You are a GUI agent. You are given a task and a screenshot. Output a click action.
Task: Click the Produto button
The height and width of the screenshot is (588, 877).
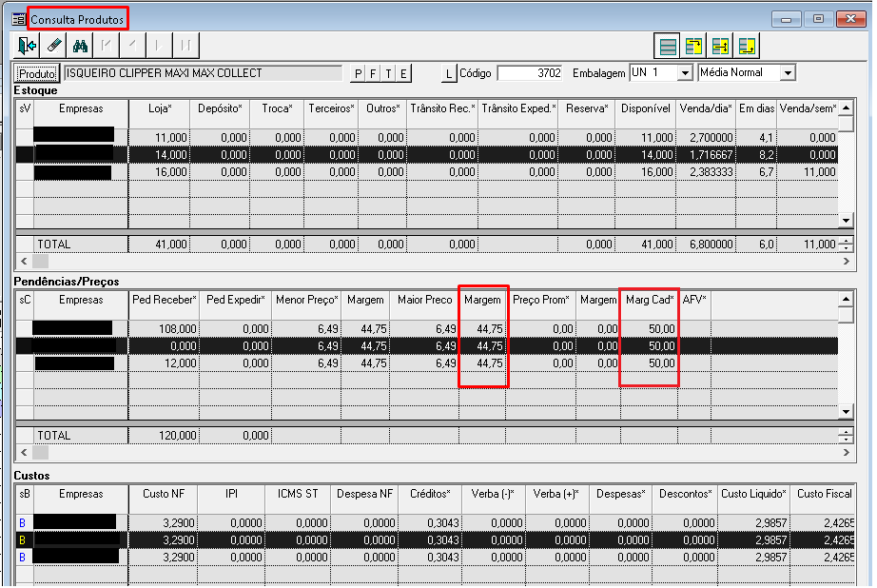(x=36, y=73)
